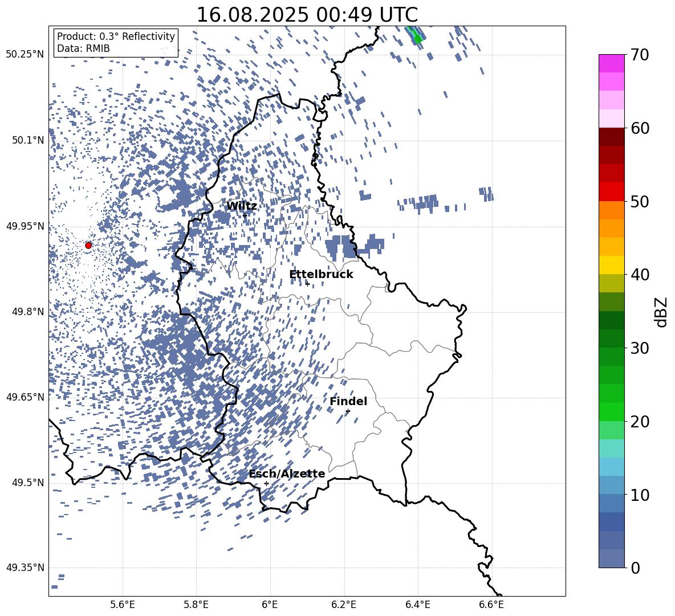Image resolution: width=675 pixels, height=616 pixels.
Task: Click the 49.8°N latitude label
Action: tap(28, 312)
